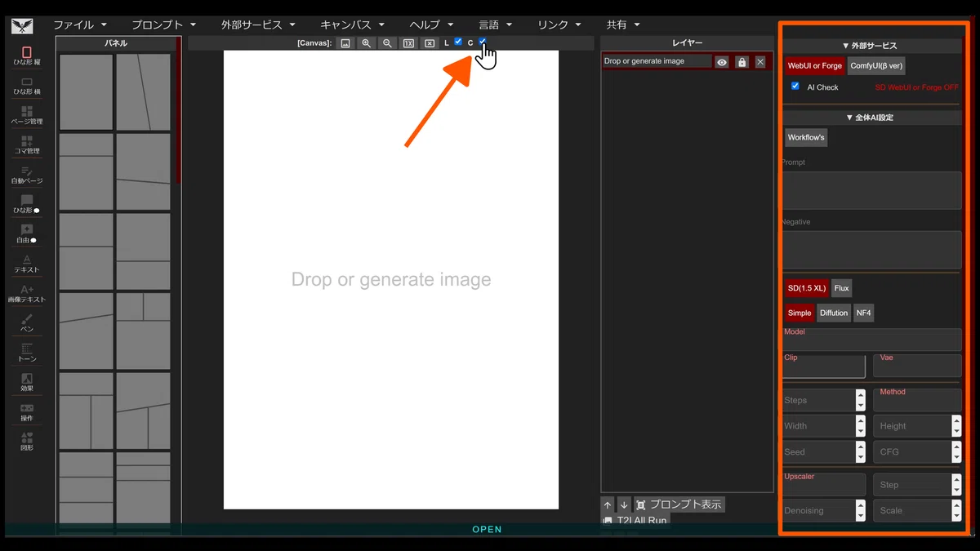
Task: Expand the 外部サービス menu dropdown
Action: pyautogui.click(x=292, y=25)
